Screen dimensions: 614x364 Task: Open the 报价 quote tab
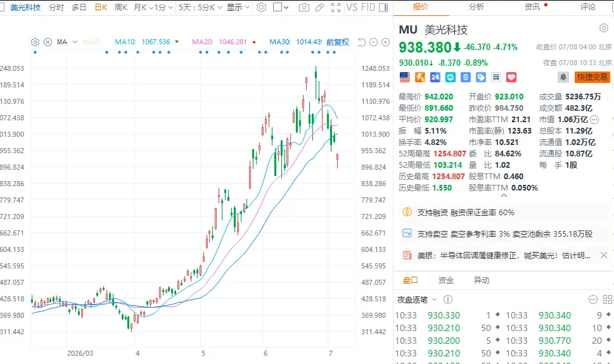[x=421, y=7]
